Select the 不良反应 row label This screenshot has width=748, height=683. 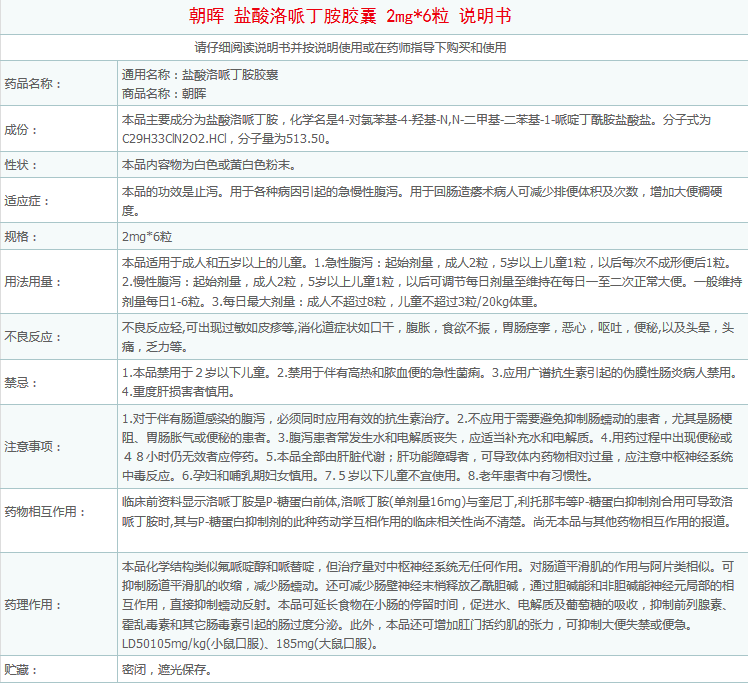[x=33, y=337]
